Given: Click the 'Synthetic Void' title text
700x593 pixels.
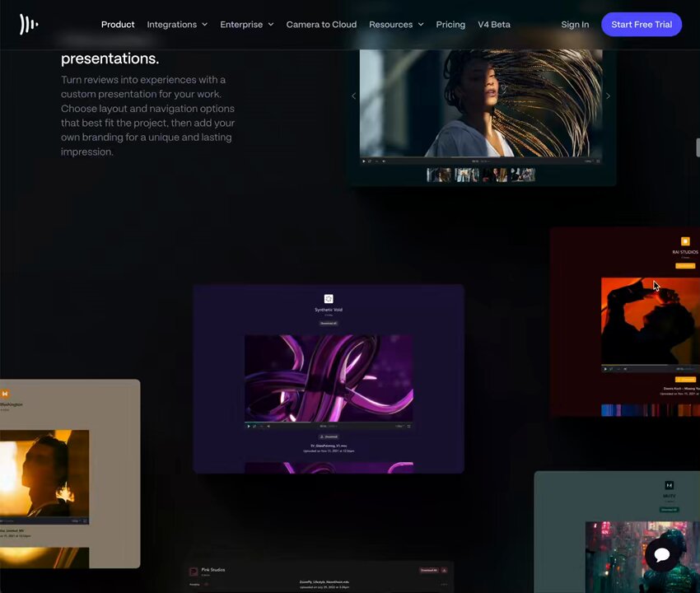Looking at the screenshot, I should (x=329, y=310).
